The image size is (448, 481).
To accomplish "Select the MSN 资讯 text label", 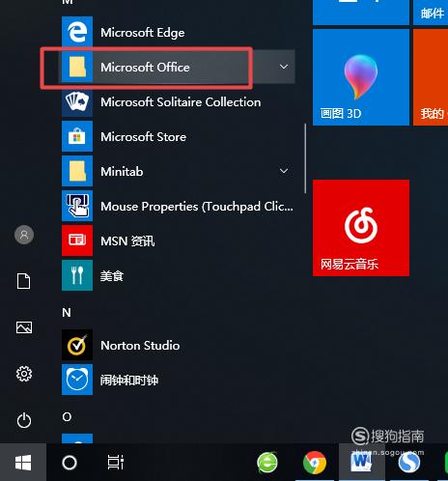I will (x=127, y=241).
